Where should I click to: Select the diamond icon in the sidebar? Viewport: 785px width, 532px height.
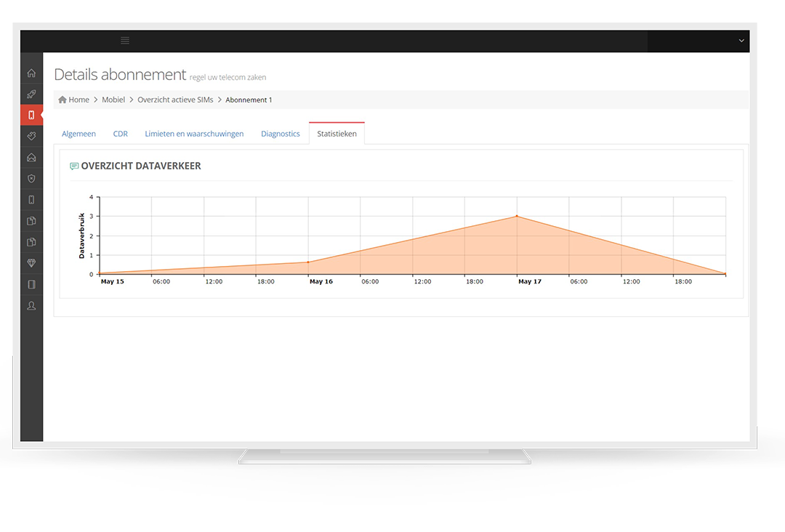[31, 263]
